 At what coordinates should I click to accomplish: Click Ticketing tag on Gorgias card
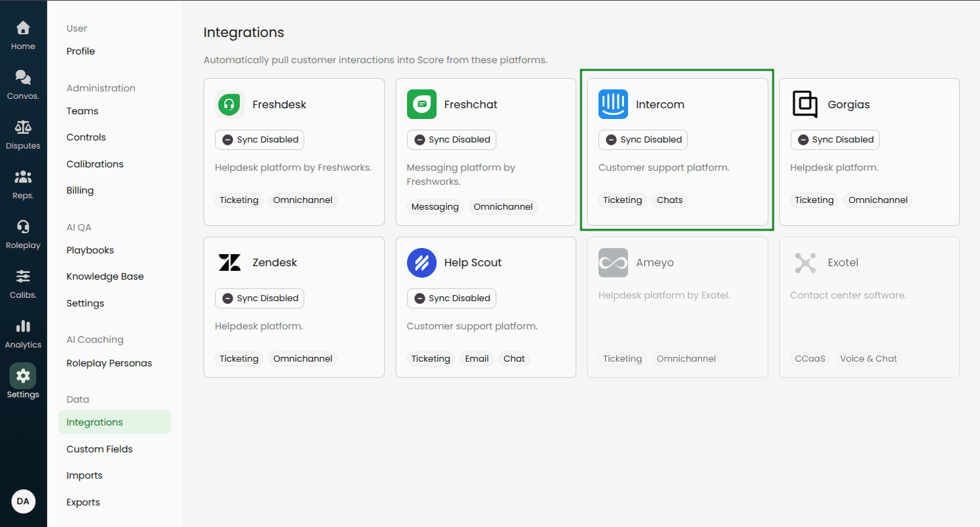(x=814, y=200)
